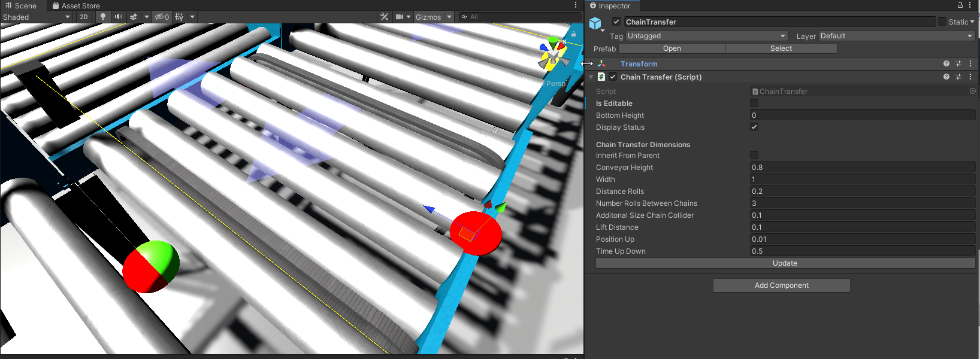Click the Conveyor Height value field
Image resolution: width=980 pixels, height=359 pixels.
862,168
